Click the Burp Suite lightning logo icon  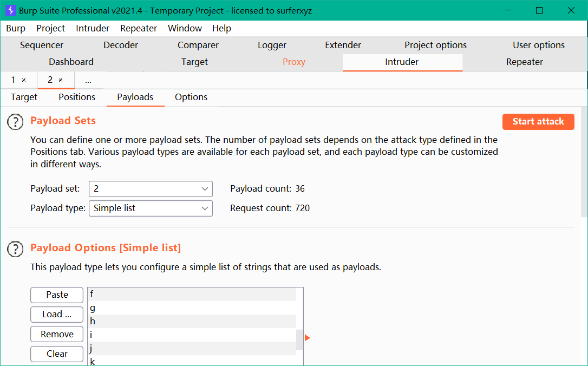click(10, 10)
